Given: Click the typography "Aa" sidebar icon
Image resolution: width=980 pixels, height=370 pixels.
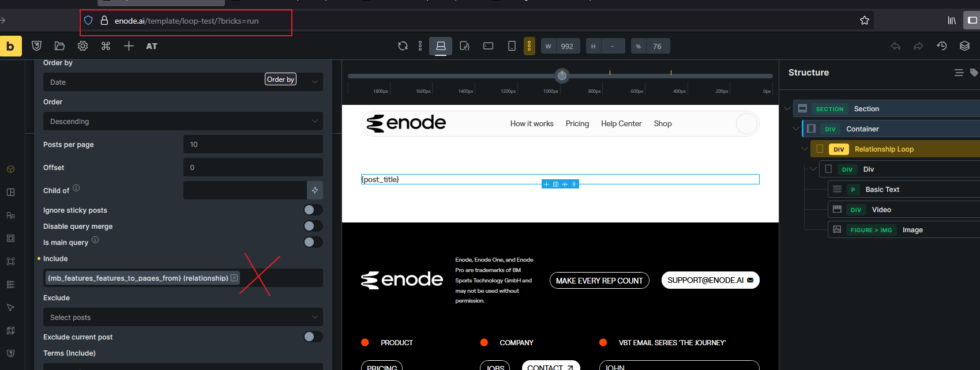Looking at the screenshot, I should pos(10,216).
